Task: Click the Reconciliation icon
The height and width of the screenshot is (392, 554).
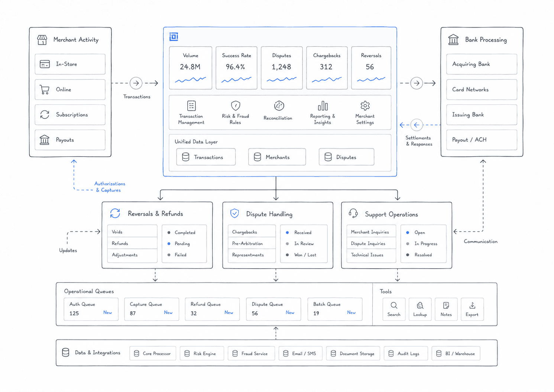Action: tap(279, 106)
